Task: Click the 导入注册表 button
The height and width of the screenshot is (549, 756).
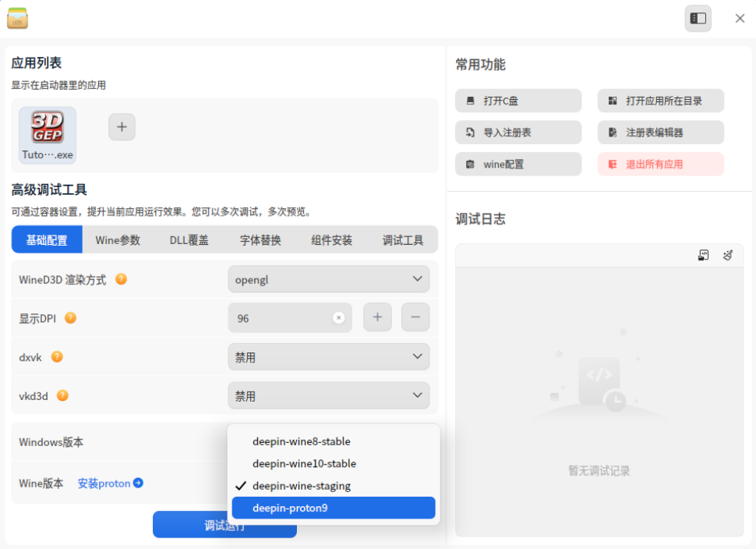Action: pos(518,133)
